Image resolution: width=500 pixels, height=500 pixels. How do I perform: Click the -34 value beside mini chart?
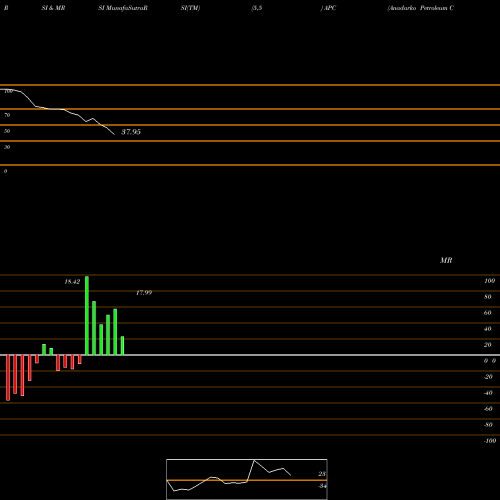point(322,486)
